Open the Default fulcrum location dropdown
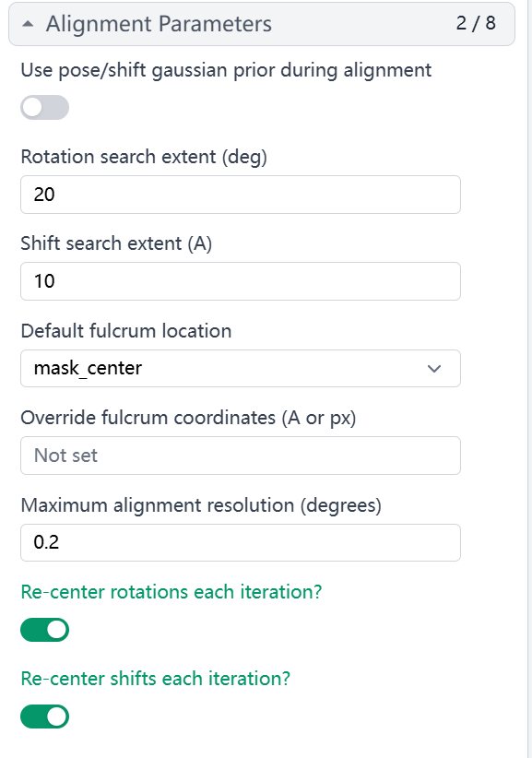Image resolution: width=532 pixels, height=758 pixels. tap(240, 368)
